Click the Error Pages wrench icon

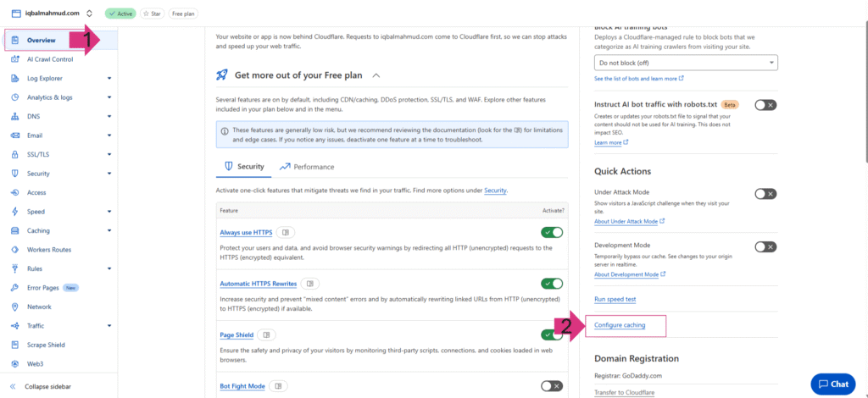(x=15, y=288)
